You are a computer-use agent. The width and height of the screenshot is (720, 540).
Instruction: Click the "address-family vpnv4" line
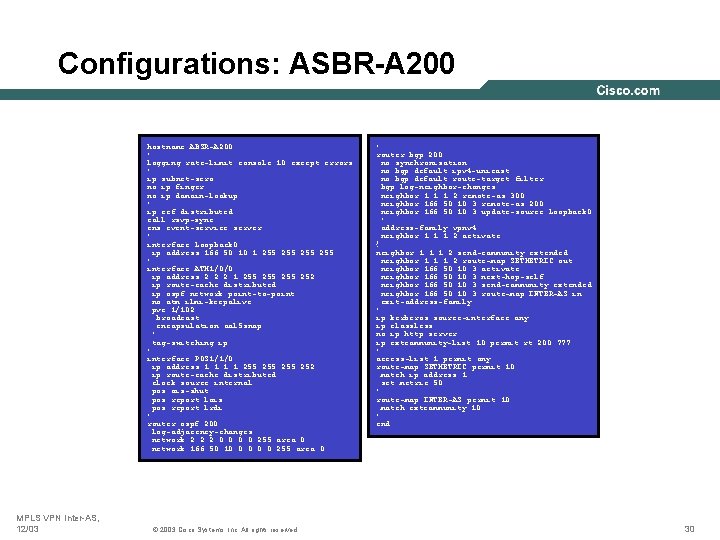428,228
